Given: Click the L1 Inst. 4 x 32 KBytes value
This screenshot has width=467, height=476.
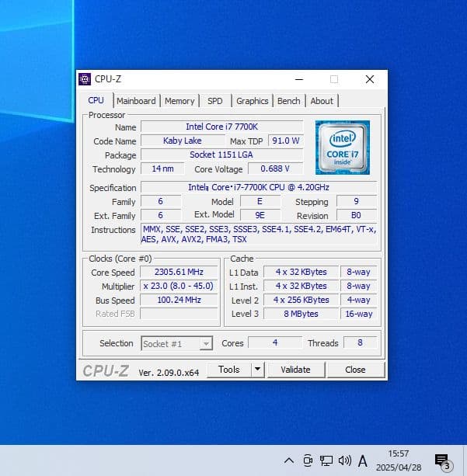Looking at the screenshot, I should click(x=301, y=286).
